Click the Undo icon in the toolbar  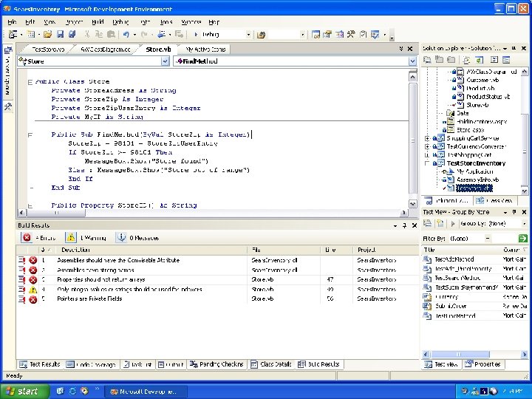pyautogui.click(x=126, y=35)
